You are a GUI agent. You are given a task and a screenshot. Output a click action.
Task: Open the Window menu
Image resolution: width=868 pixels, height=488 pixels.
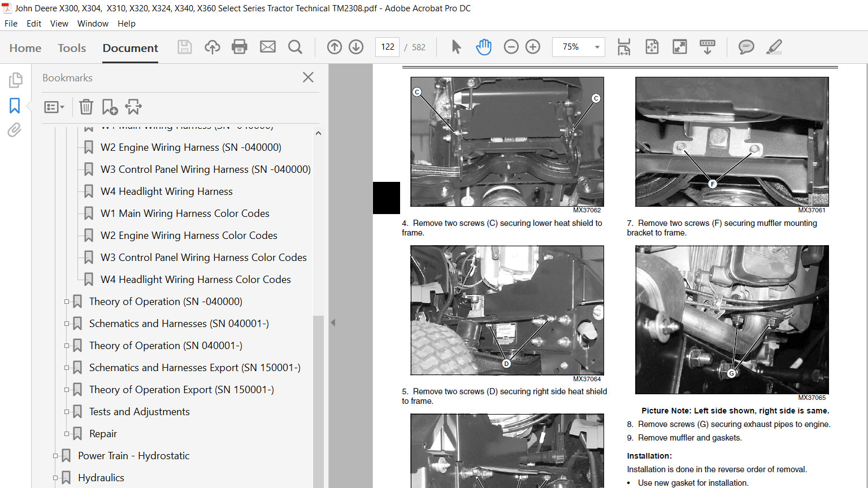click(x=93, y=24)
